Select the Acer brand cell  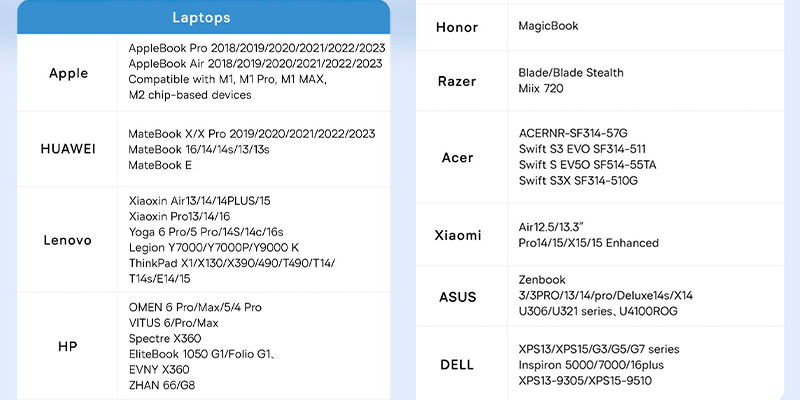pos(457,157)
